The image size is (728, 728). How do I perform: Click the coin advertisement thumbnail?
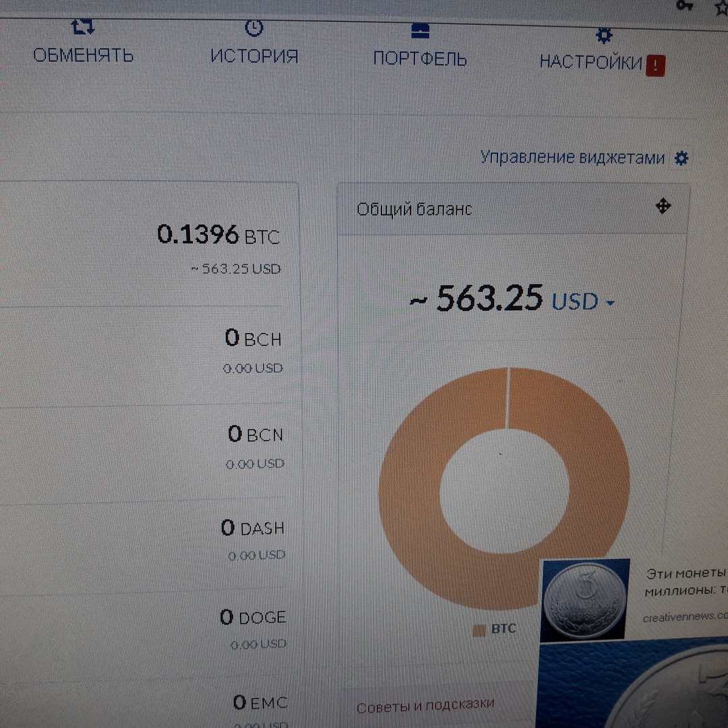(585, 599)
